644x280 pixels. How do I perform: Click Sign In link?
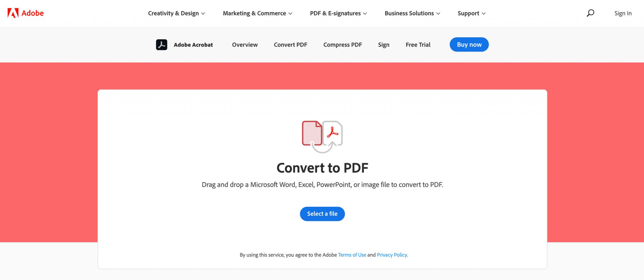pos(623,13)
